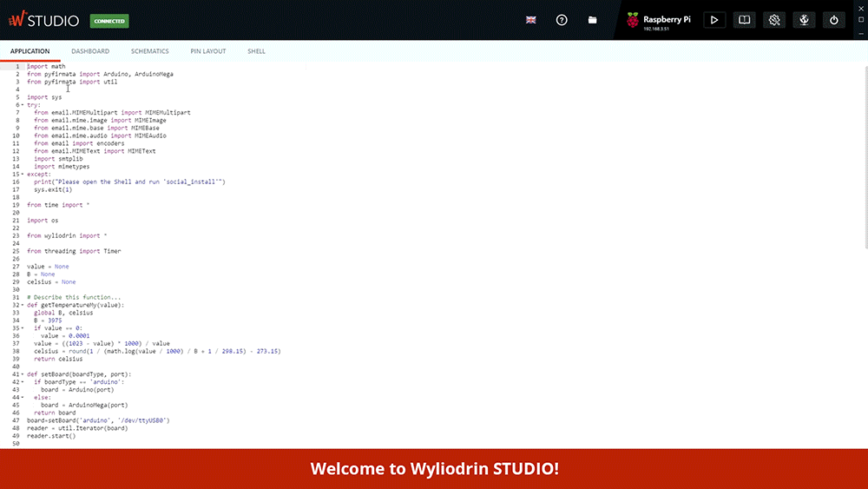Click 'reader = util.Iterator(board)' line
Image resolution: width=868 pixels, height=489 pixels.
[77, 428]
